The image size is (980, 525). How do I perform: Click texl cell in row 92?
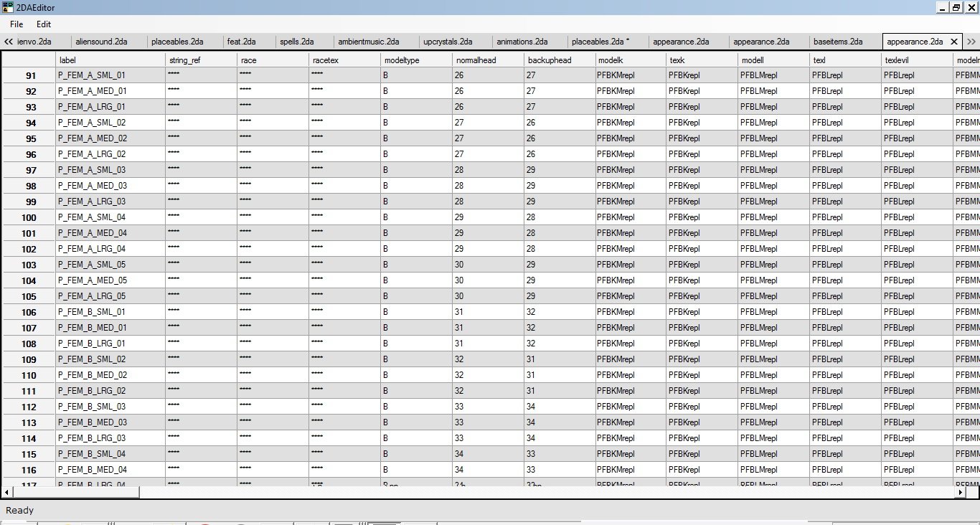coord(846,91)
